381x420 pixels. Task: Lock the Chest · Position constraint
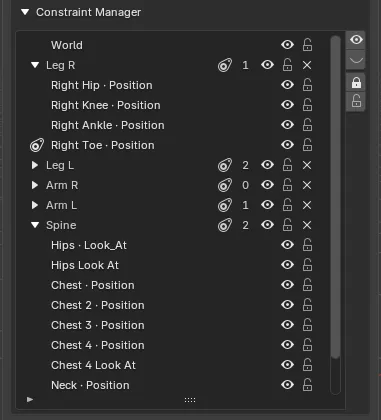point(307,285)
